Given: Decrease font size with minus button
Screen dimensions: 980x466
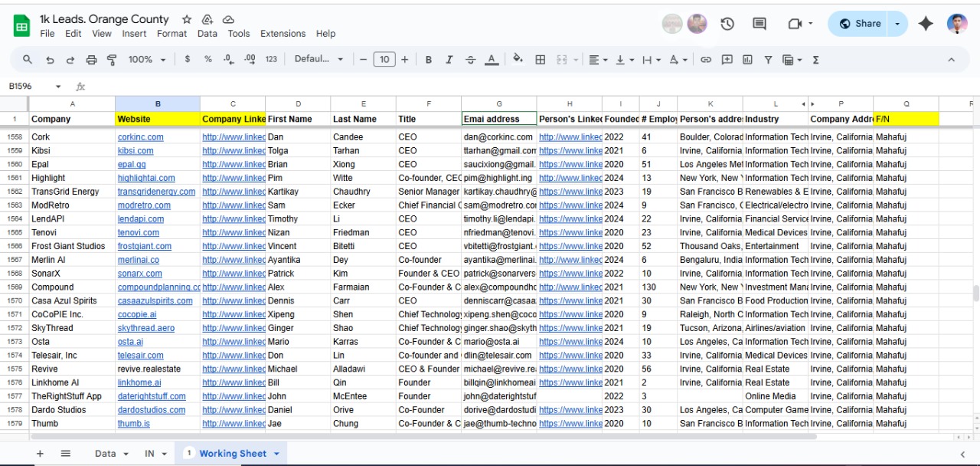Looking at the screenshot, I should coord(364,59).
